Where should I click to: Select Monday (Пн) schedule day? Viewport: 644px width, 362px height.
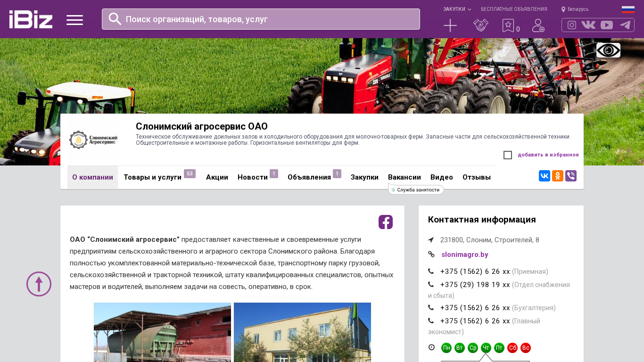tap(446, 348)
